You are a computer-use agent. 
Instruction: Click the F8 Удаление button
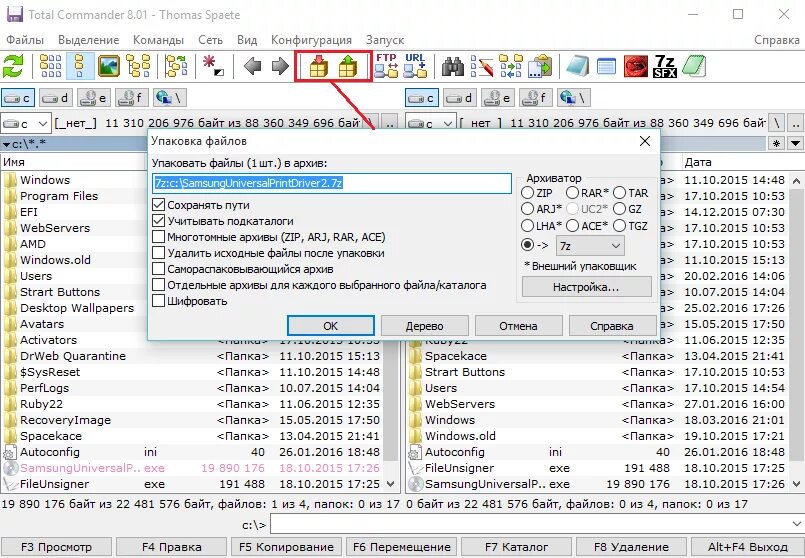[x=631, y=547]
